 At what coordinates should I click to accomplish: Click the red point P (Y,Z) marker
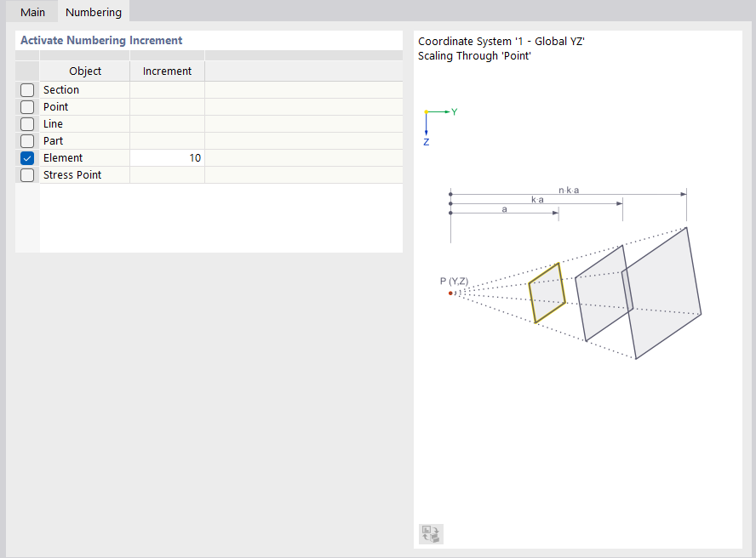point(450,293)
